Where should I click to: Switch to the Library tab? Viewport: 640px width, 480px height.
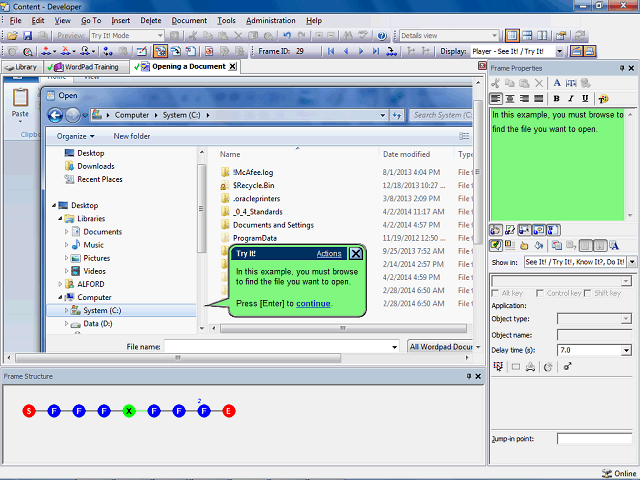[x=21, y=67]
